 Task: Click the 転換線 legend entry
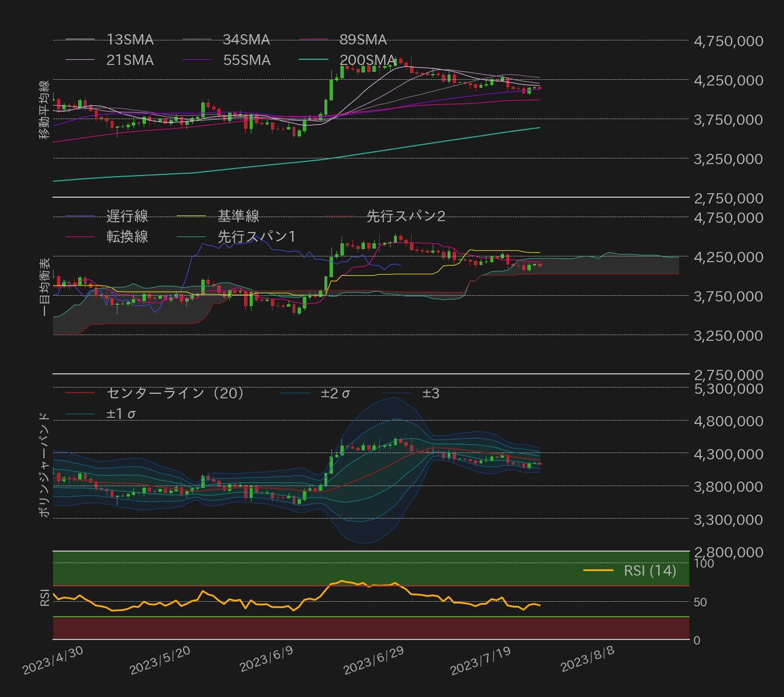[x=127, y=237]
